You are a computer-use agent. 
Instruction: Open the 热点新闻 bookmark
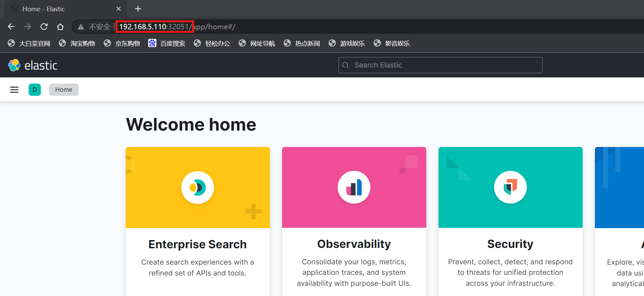302,43
